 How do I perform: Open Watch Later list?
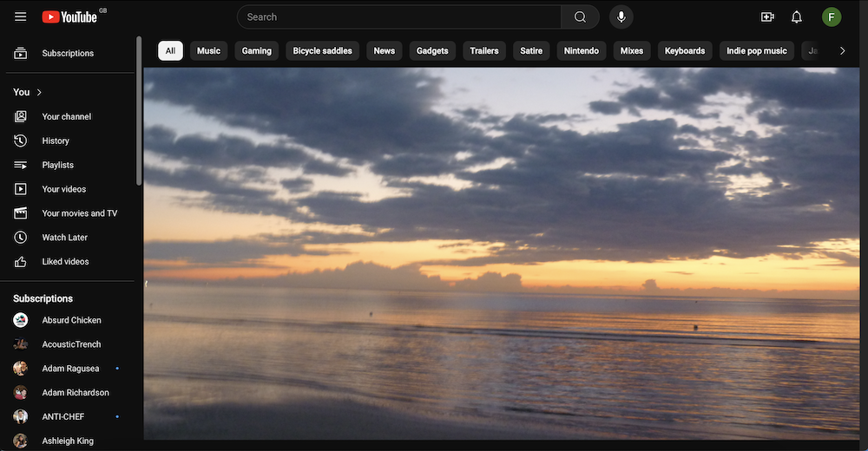click(64, 238)
